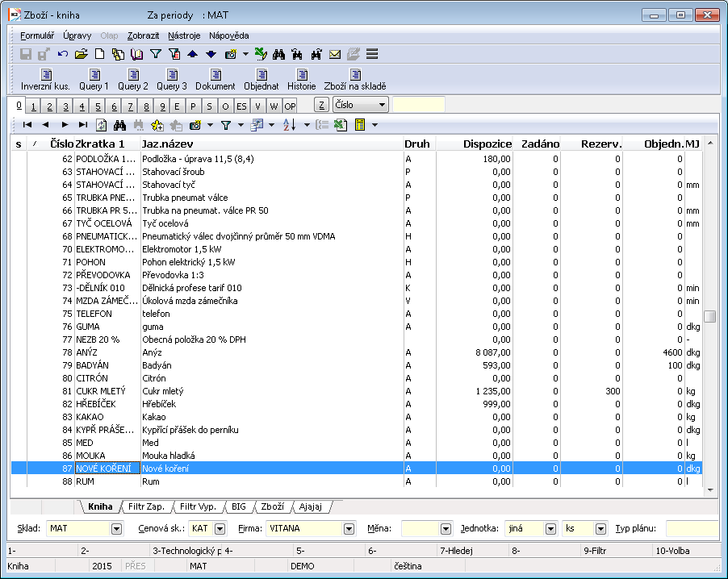Image resolution: width=728 pixels, height=579 pixels.
Task: Open the Úpravy menu
Action: (77, 35)
